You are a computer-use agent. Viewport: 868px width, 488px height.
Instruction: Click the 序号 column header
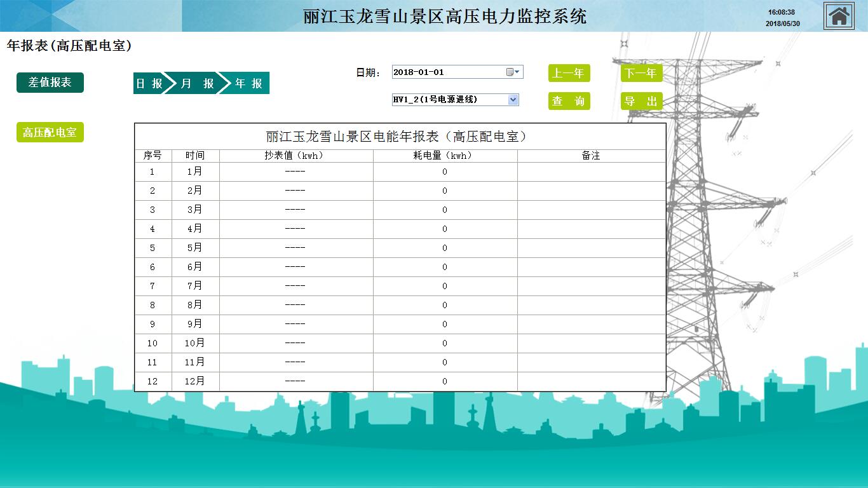tap(153, 156)
